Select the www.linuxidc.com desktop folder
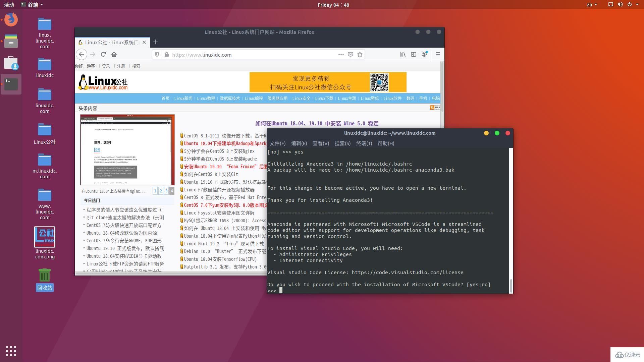644x362 pixels. (x=45, y=204)
